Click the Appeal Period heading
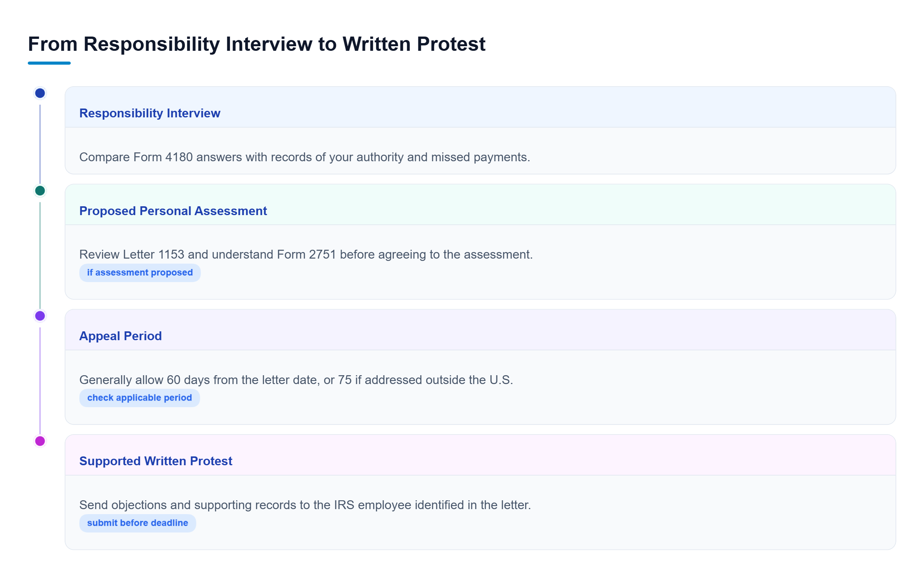924x578 pixels. 121,336
